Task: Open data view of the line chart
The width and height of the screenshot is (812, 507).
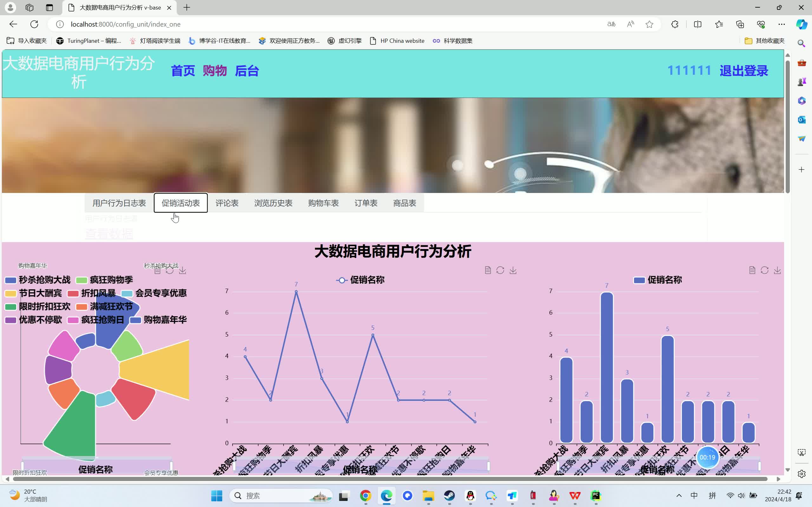Action: (488, 270)
